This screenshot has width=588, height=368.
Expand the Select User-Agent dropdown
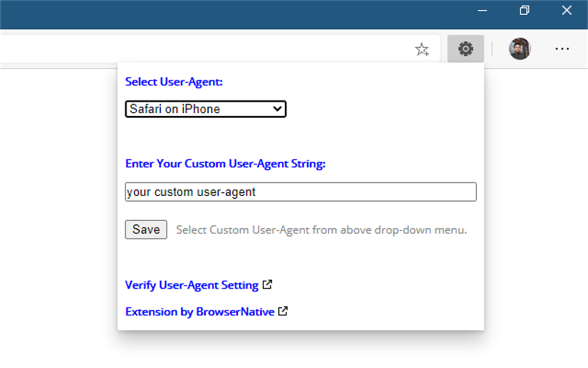pyautogui.click(x=205, y=108)
